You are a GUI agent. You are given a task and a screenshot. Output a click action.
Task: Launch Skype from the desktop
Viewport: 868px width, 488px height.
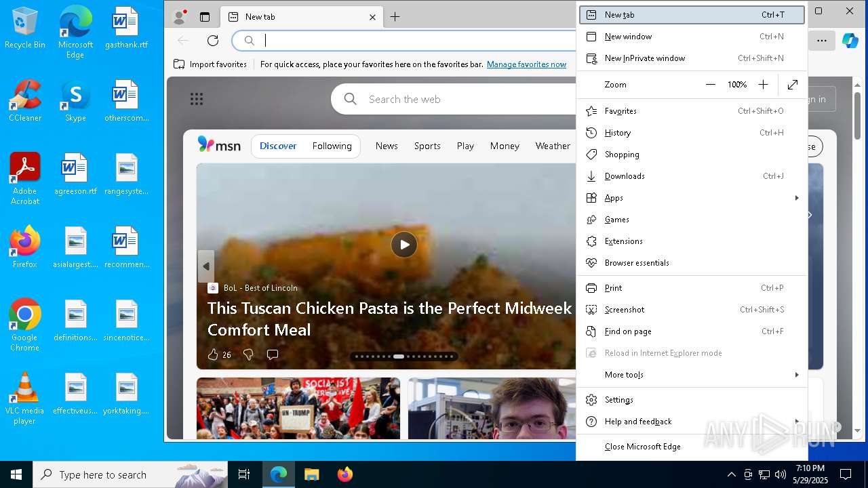[x=75, y=101]
